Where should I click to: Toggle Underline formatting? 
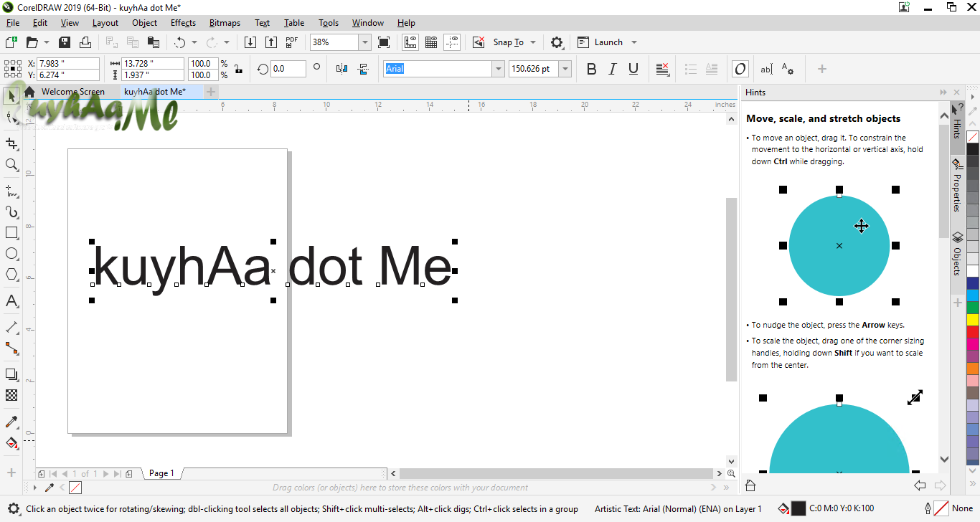633,69
